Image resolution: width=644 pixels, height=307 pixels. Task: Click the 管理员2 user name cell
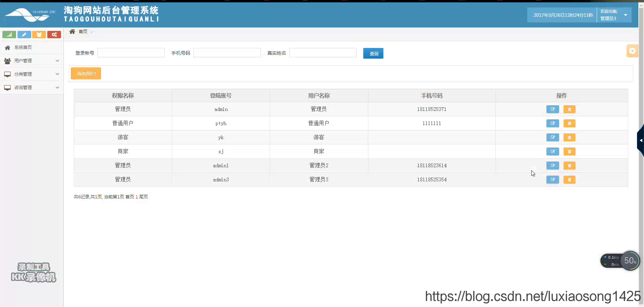[x=319, y=166]
